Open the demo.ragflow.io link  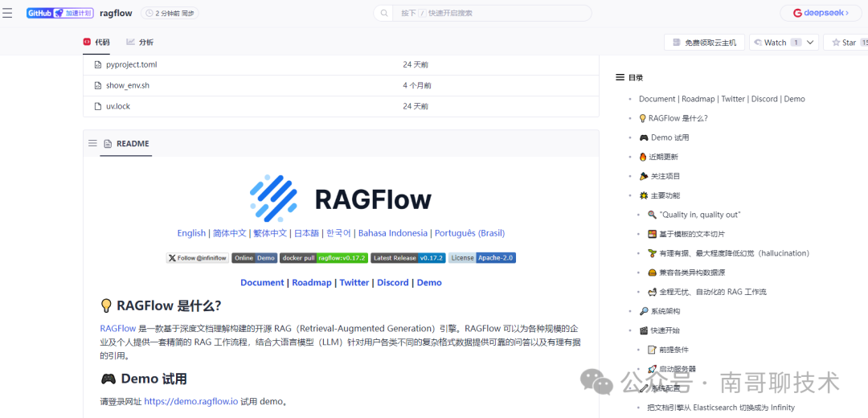tap(191, 401)
